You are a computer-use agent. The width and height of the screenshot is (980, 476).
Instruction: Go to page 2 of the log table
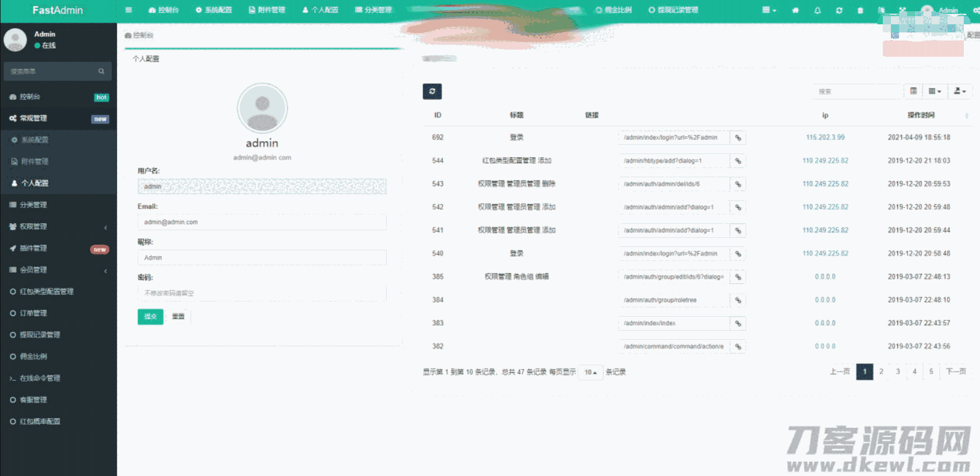(881, 372)
